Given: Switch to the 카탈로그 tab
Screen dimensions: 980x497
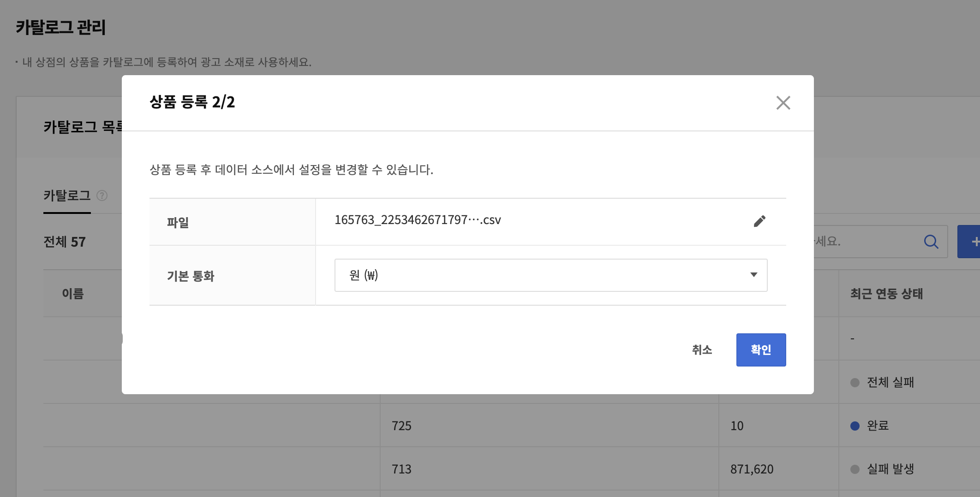Looking at the screenshot, I should click(x=67, y=196).
